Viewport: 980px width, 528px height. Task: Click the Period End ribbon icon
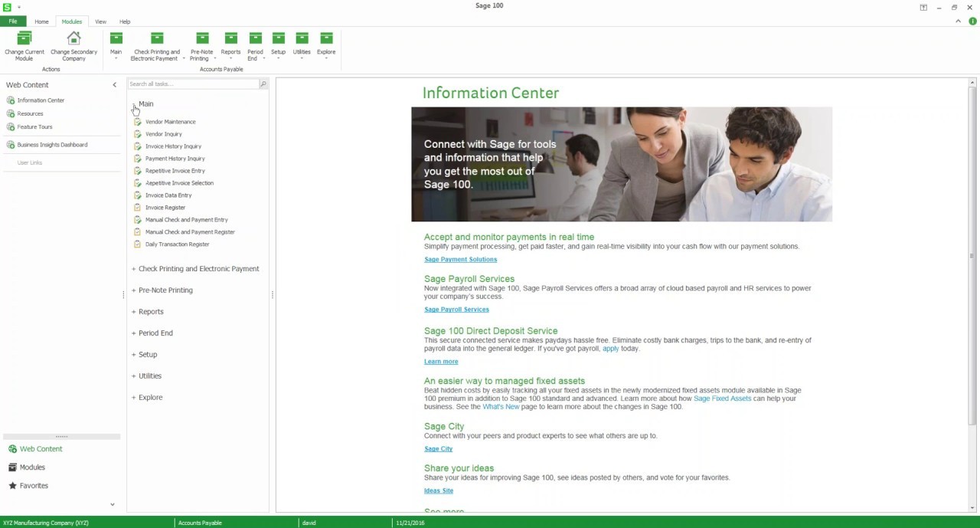[255, 39]
